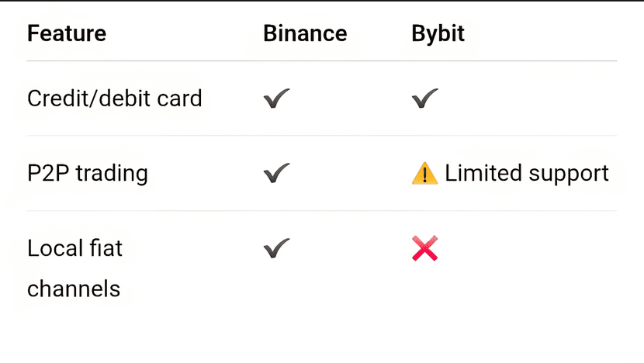Click the "Local fiat" text line

pyautogui.click(x=74, y=249)
